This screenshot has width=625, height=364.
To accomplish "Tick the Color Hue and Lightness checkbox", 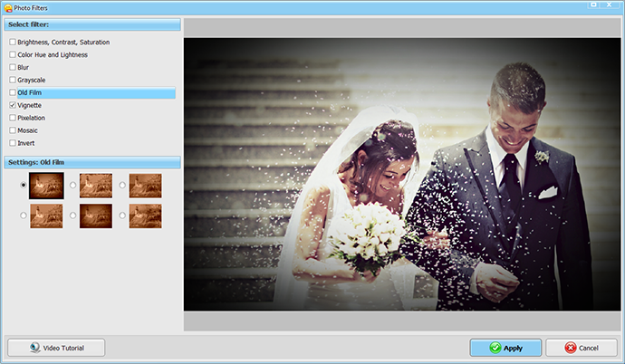I will (x=13, y=54).
